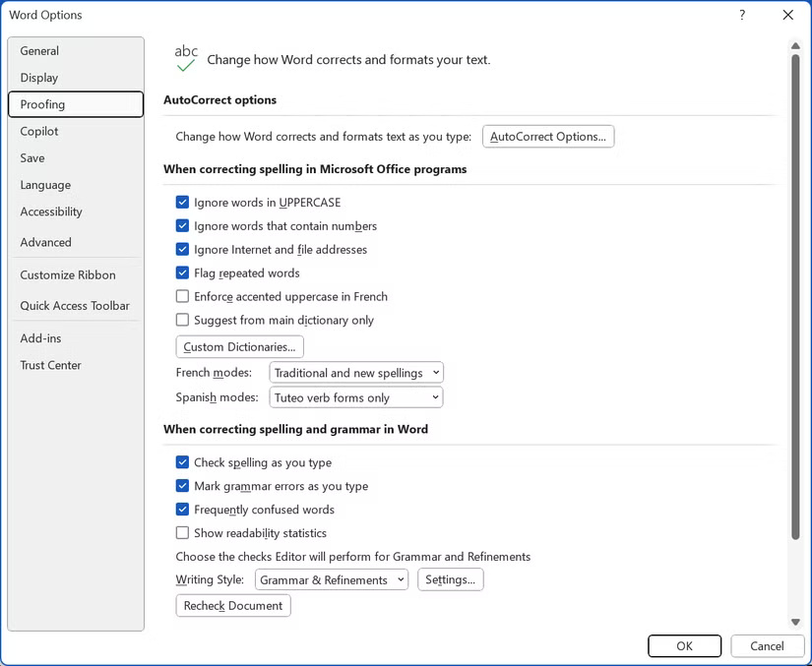Viewport: 812px width, 666px height.
Task: Click the abc checkmark proofing icon
Action: tap(185, 58)
